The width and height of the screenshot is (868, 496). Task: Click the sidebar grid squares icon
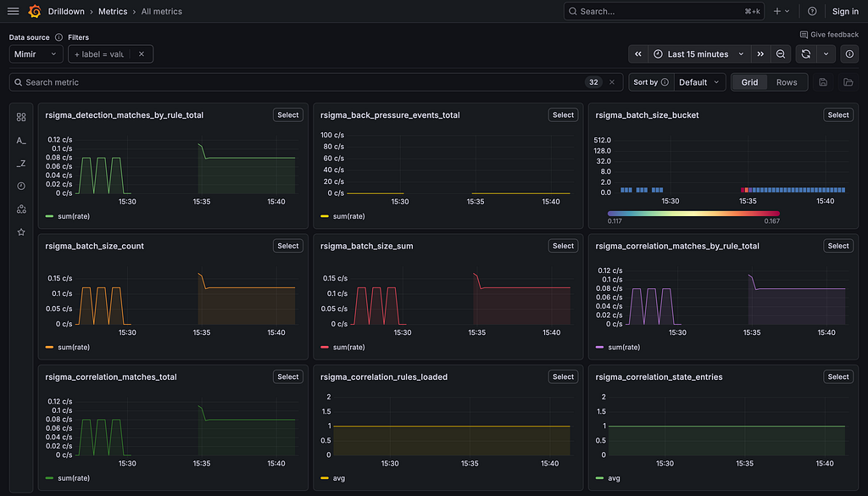click(21, 117)
